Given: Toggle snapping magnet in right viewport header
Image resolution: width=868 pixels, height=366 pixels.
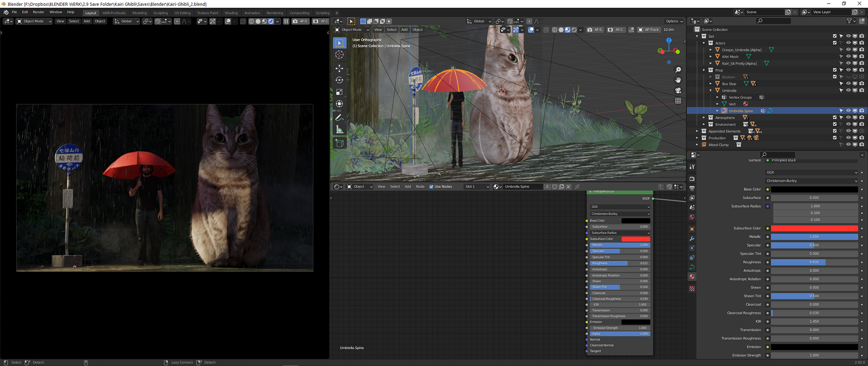Looking at the screenshot, I should 510,21.
